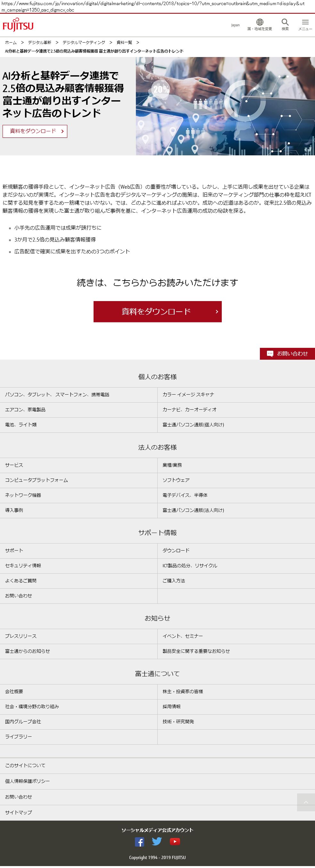Image resolution: width=315 pixels, height=868 pixels.
Task: Click the back-to-top arrow button
Action: (306, 802)
